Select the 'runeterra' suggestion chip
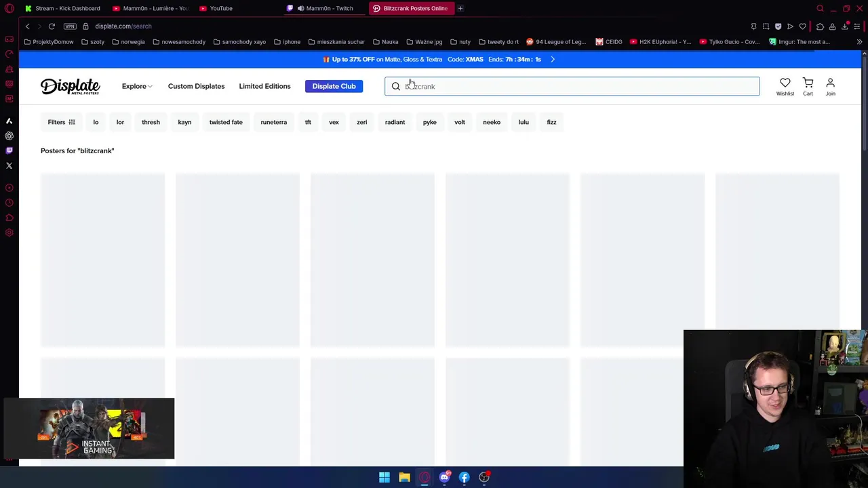Screen dimensions: 868x488 [x=274, y=122]
